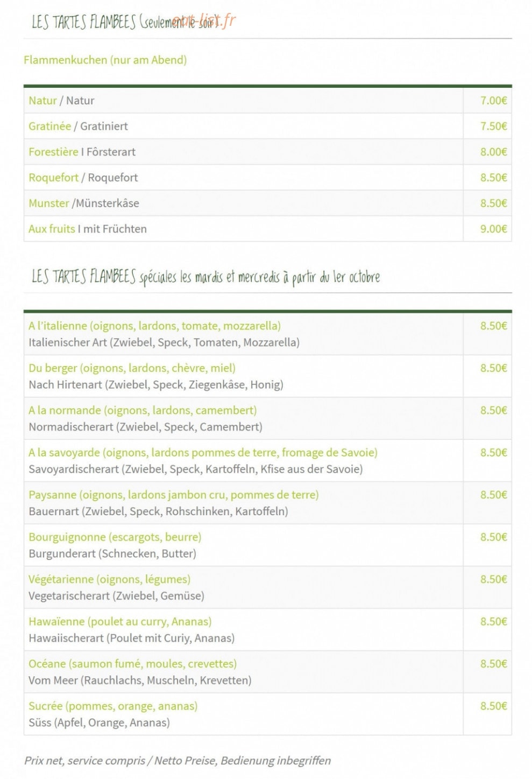Select 'Paysanne (oignons, lardons jambon cru...)'
The image size is (532, 779).
coord(174,495)
